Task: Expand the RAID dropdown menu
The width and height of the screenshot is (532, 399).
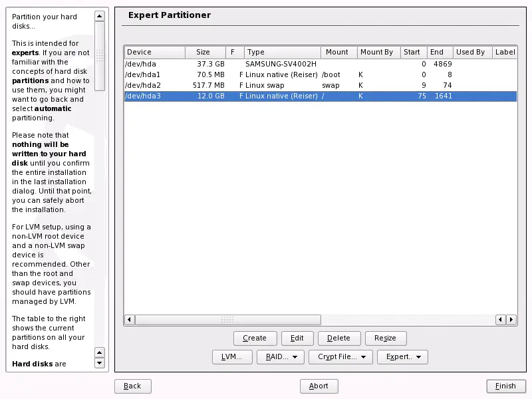Action: [x=280, y=357]
